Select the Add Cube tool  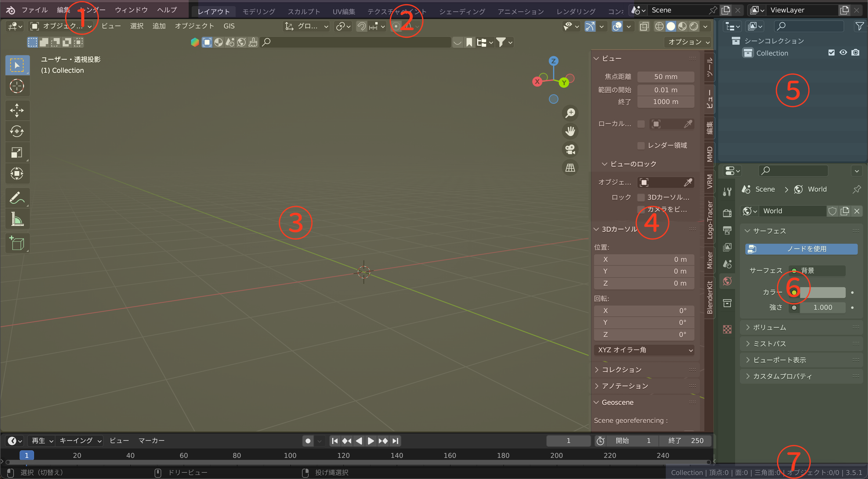point(17,244)
